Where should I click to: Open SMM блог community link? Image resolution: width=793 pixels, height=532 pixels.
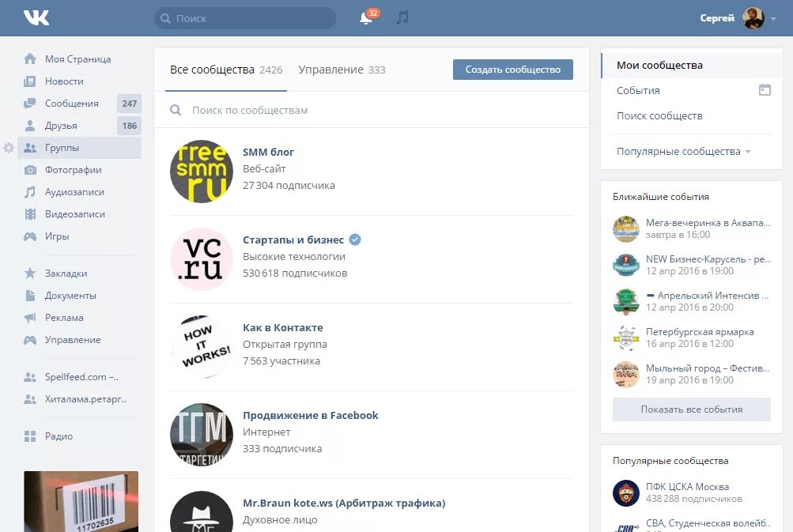click(268, 153)
